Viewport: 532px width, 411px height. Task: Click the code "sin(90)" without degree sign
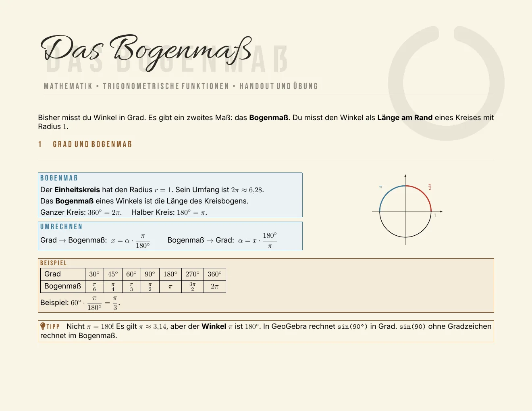coord(412,326)
